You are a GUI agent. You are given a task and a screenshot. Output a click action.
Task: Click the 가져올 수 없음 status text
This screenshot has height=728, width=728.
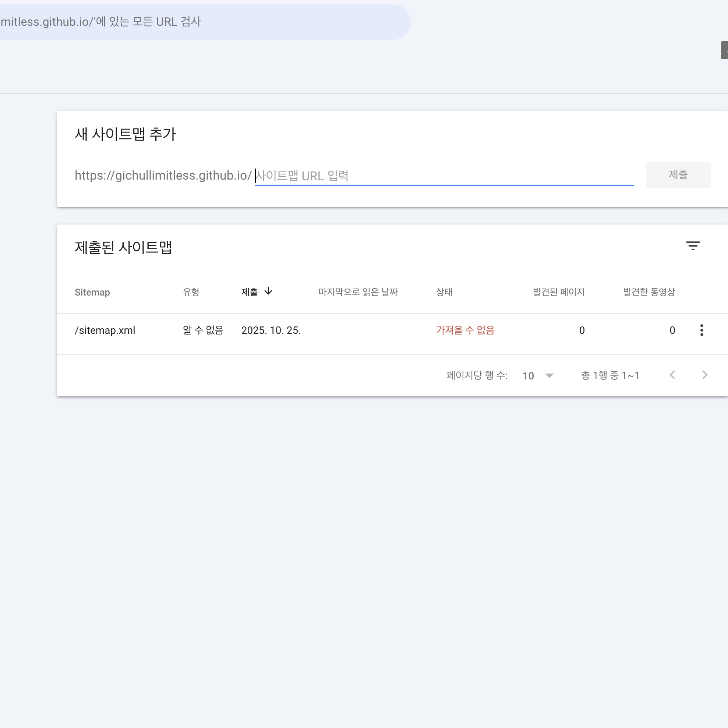[x=466, y=330]
